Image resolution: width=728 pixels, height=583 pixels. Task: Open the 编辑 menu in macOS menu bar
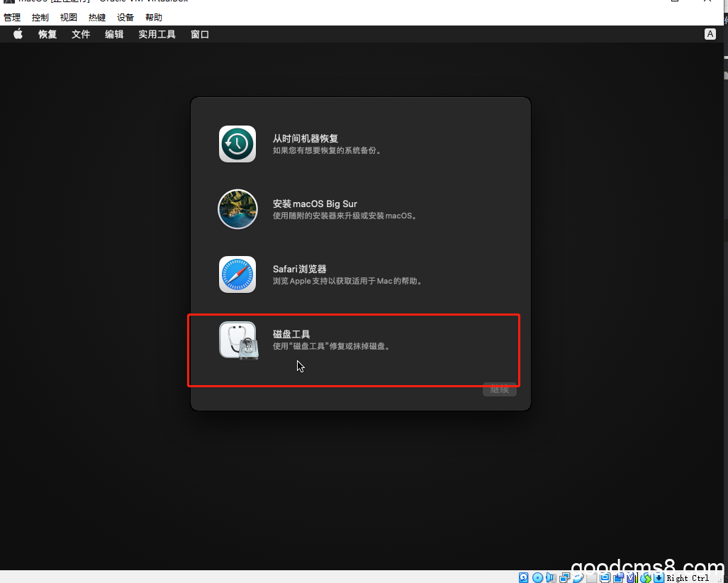click(114, 34)
